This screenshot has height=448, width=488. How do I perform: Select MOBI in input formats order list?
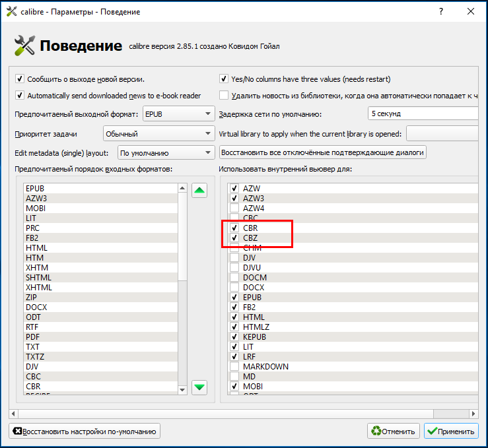tap(100, 208)
